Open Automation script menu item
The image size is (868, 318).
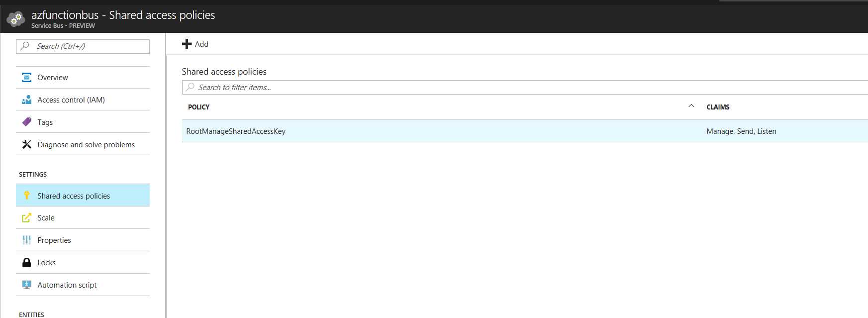pyautogui.click(x=83, y=285)
